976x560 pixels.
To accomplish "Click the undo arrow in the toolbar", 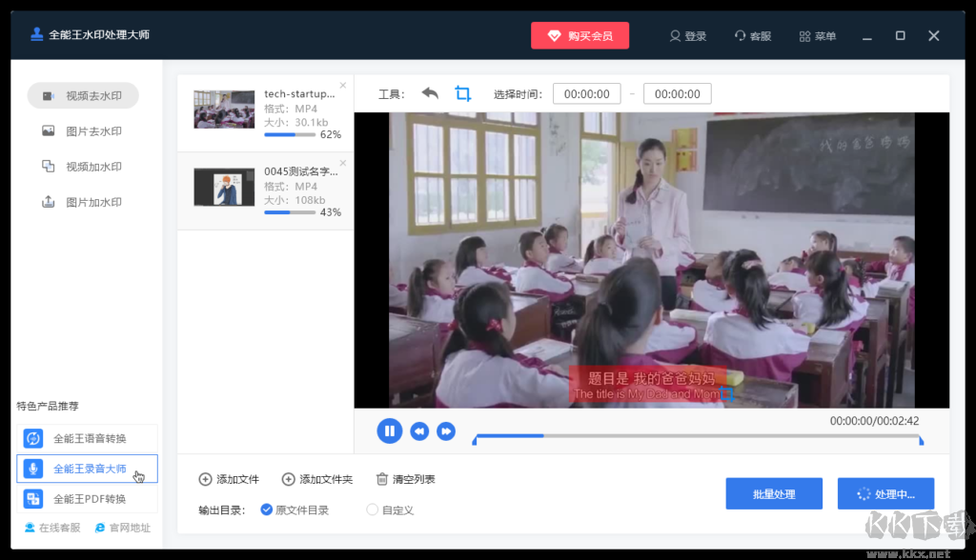I will (429, 92).
